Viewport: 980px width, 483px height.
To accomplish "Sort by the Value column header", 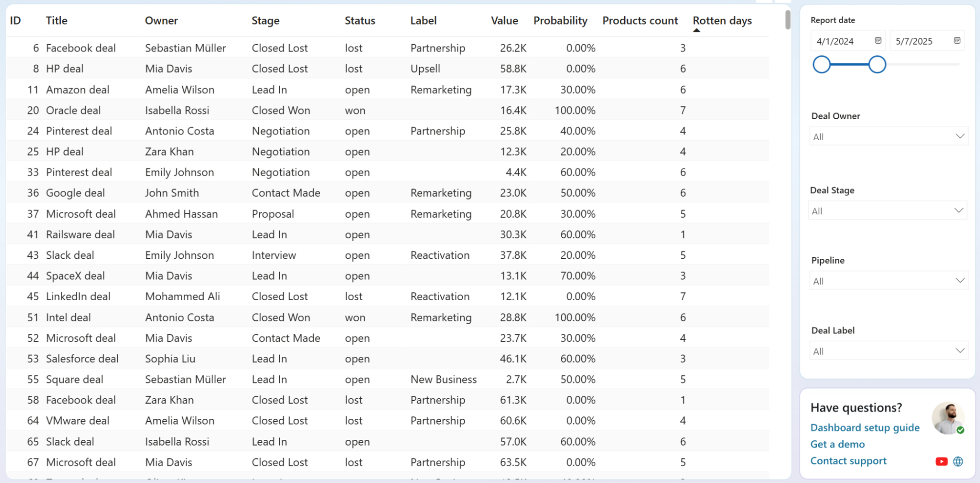I will click(504, 21).
